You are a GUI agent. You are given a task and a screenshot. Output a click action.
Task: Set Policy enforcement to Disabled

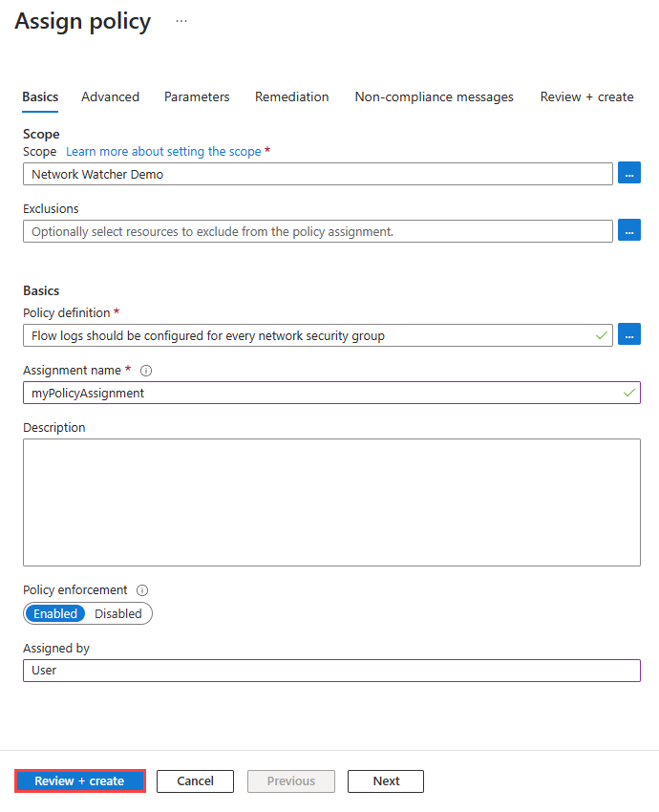click(x=118, y=613)
